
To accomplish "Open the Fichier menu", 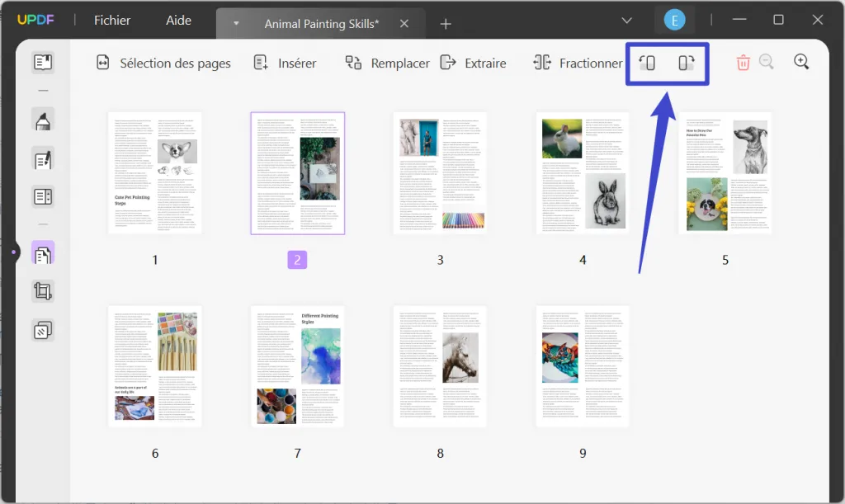I will point(111,20).
